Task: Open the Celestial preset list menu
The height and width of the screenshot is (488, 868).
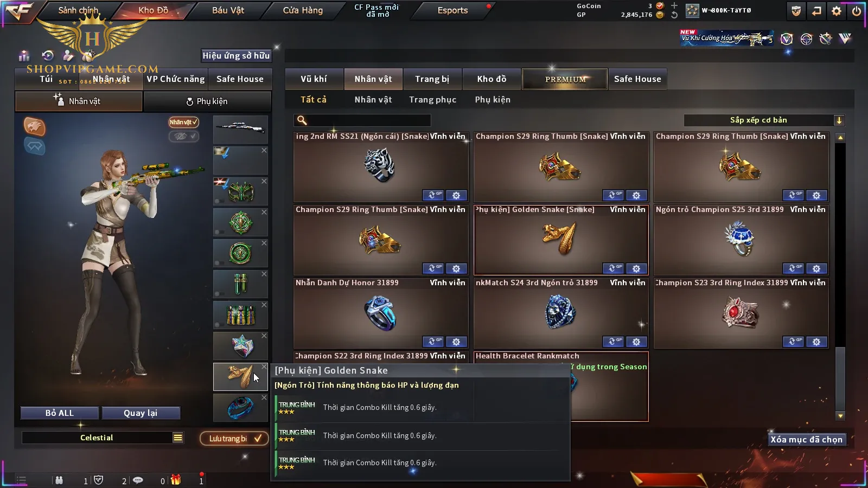Action: point(178,438)
